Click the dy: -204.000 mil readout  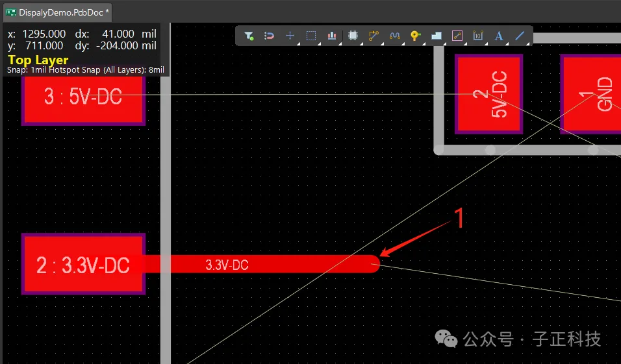point(116,46)
